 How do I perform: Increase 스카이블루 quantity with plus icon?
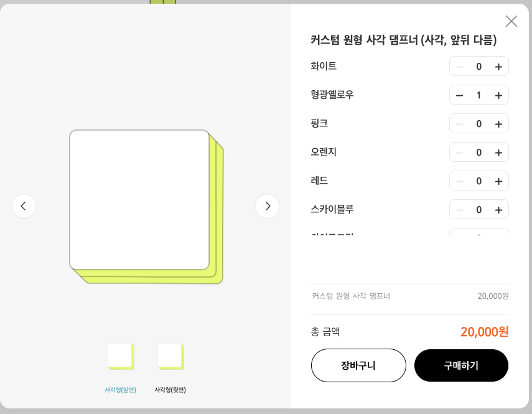[498, 210]
